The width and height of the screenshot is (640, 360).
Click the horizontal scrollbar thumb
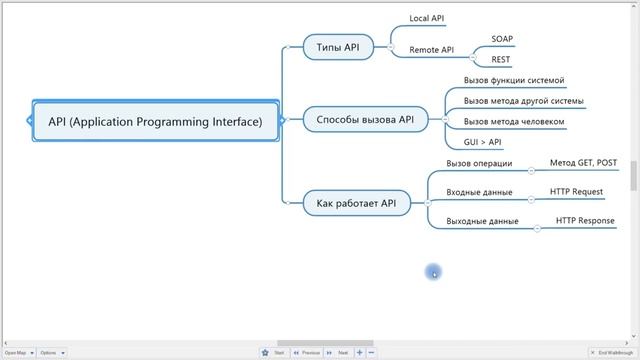[325, 343]
